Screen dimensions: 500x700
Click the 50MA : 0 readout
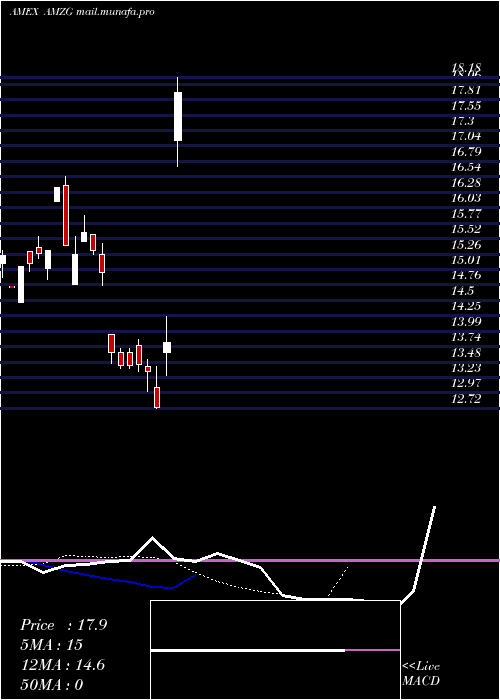(x=52, y=685)
